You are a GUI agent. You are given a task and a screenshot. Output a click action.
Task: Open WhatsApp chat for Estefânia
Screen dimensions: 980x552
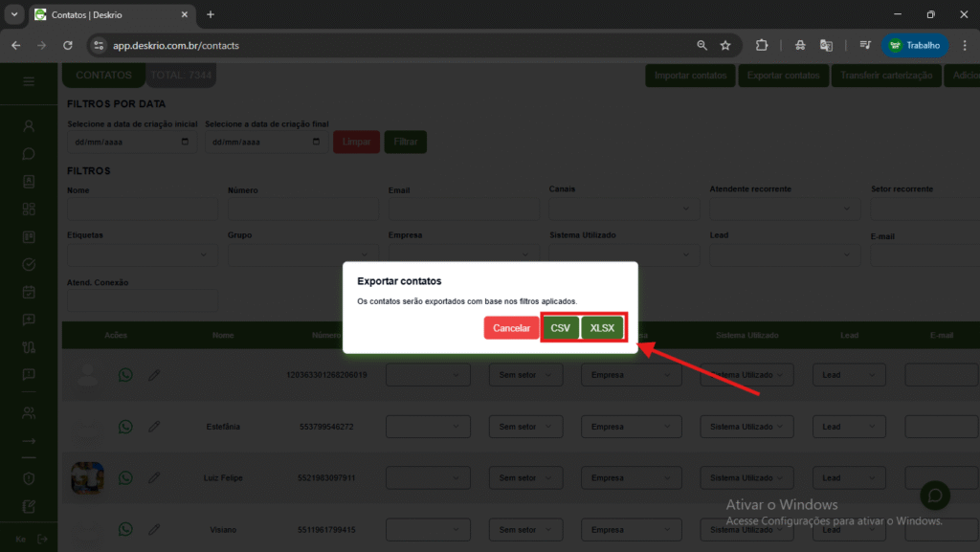(125, 427)
